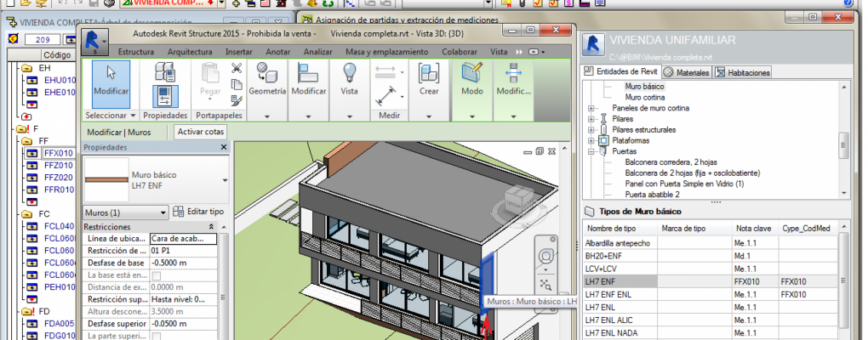Expand Paneles de muro cortina node
Viewport: 868px width, 340px height.
[591, 108]
